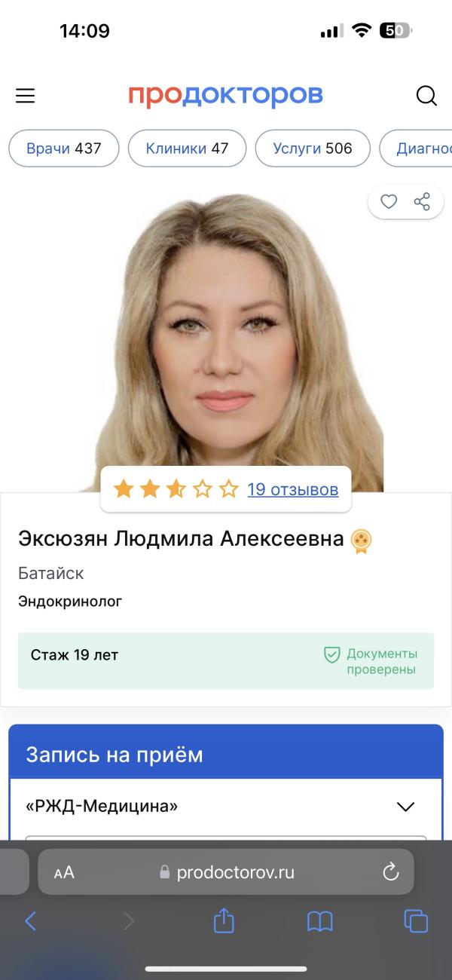Tap the gold award badge icon
The height and width of the screenshot is (980, 452).
pos(362,540)
